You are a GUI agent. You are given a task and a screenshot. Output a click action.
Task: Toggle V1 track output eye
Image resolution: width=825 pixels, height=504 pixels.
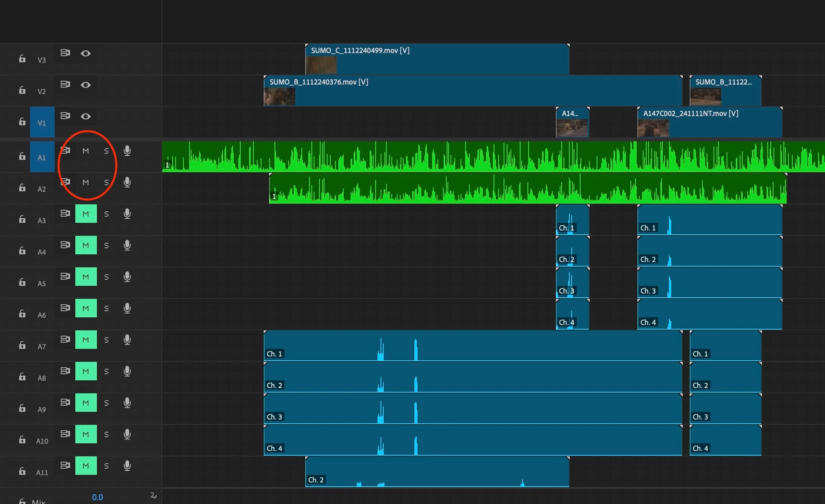[x=86, y=116]
